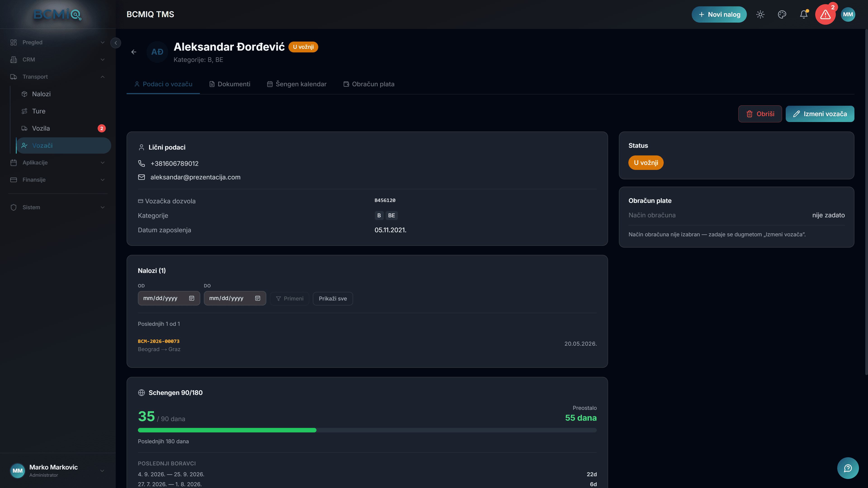Click the Prikaži sve button
The image size is (868, 488).
(x=333, y=299)
